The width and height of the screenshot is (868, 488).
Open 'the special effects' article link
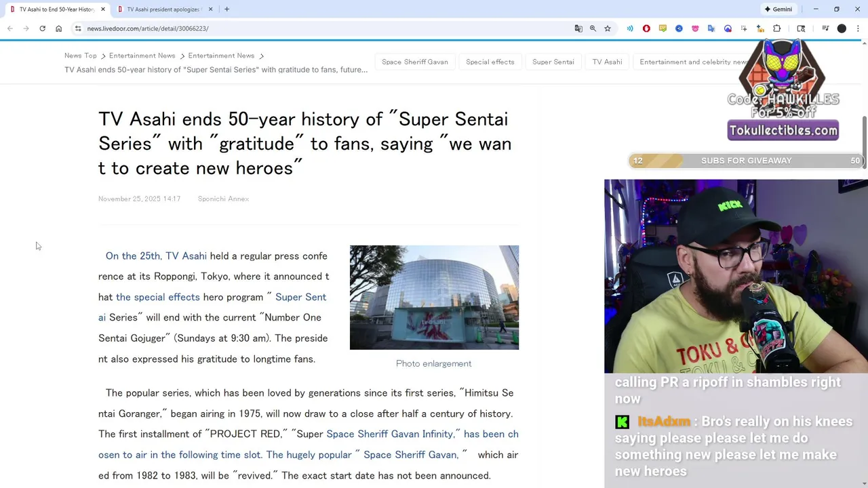coord(158,297)
